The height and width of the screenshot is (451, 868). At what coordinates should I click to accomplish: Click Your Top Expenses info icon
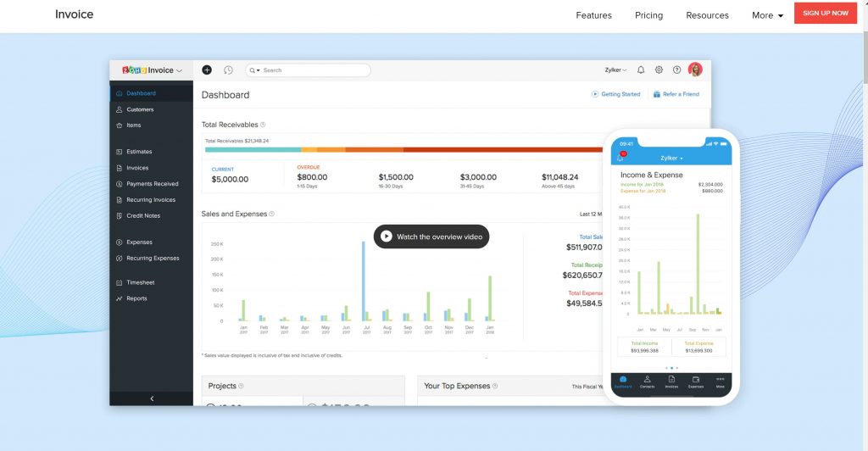[495, 386]
